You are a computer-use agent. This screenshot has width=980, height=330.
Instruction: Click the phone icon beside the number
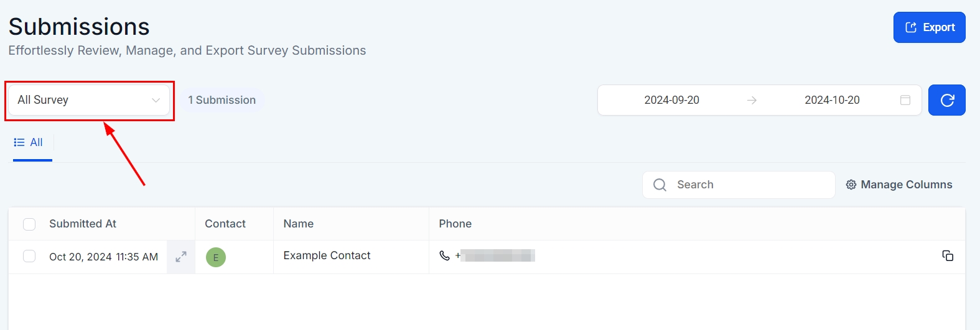pos(444,255)
